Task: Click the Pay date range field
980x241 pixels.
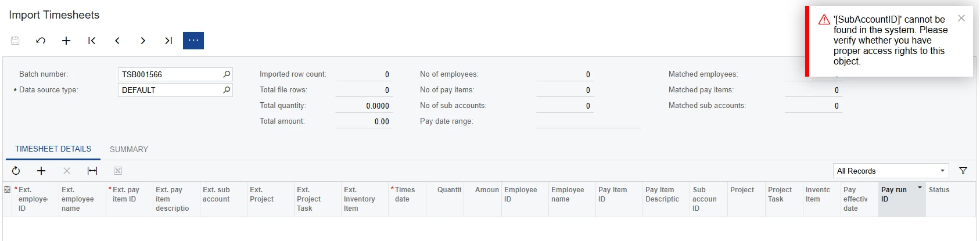Action: pyautogui.click(x=589, y=121)
